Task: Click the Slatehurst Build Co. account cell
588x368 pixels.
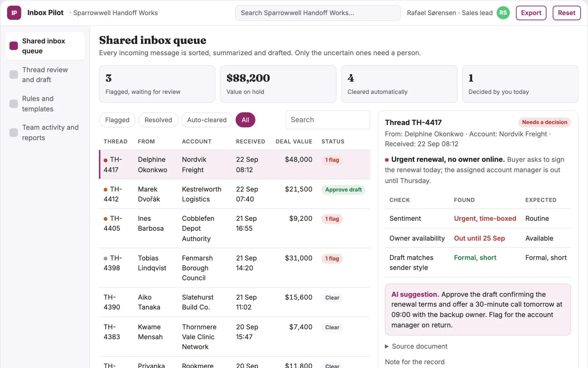Action: (198, 302)
